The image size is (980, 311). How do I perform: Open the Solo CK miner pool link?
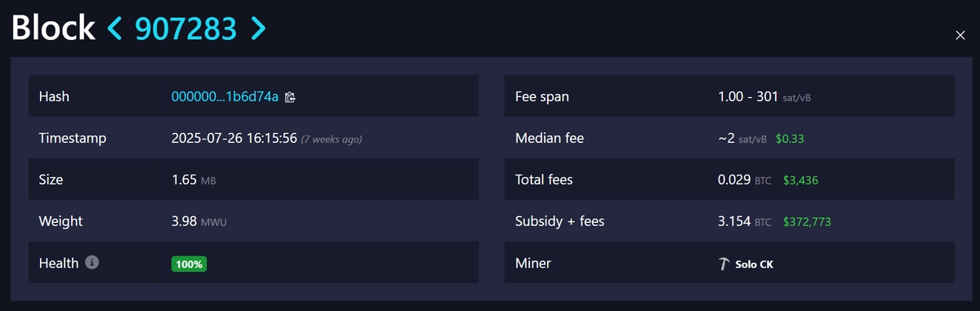(754, 264)
